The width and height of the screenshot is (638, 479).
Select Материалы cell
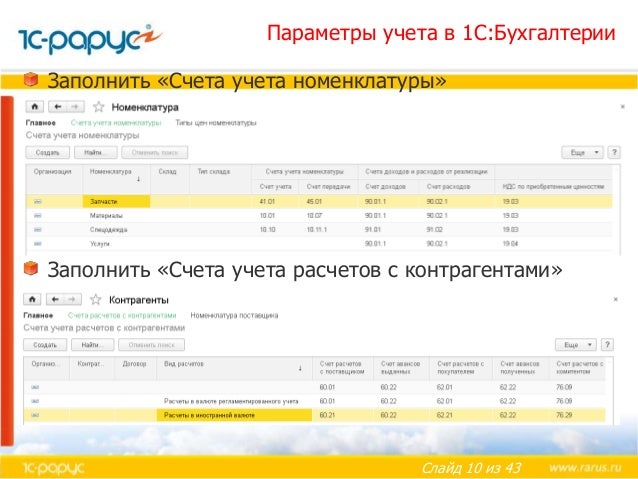[116, 216]
